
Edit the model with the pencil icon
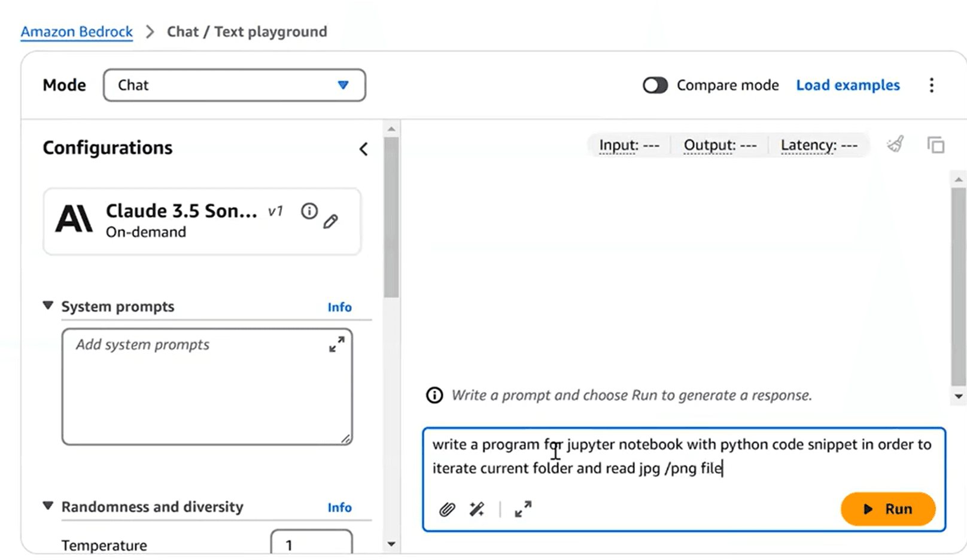point(331,221)
